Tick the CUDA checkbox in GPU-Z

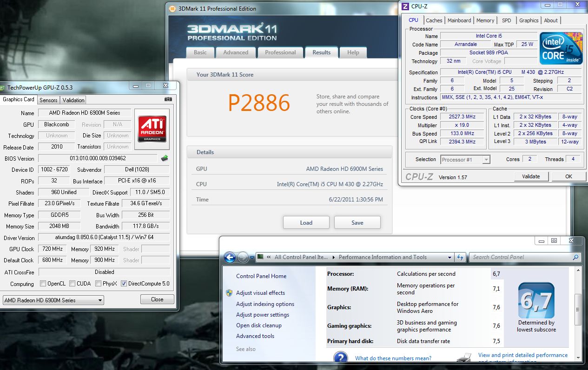(73, 284)
